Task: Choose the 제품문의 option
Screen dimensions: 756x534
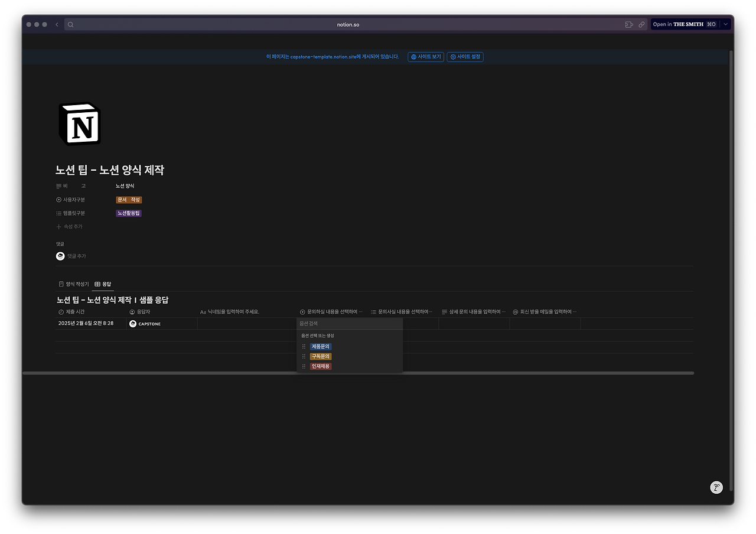Action: [321, 347]
